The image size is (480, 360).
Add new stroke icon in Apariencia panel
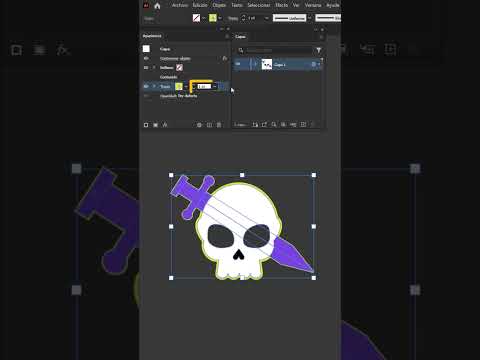pyautogui.click(x=146, y=125)
